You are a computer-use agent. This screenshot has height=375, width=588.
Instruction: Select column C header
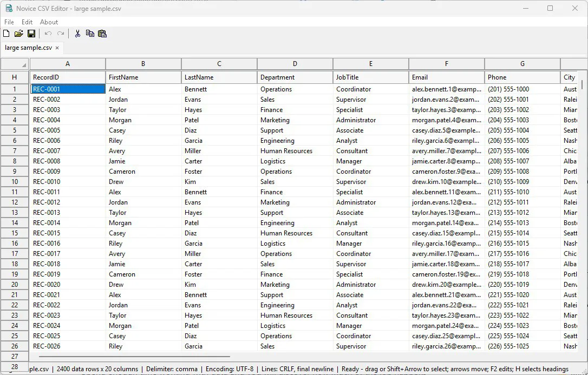(219, 64)
